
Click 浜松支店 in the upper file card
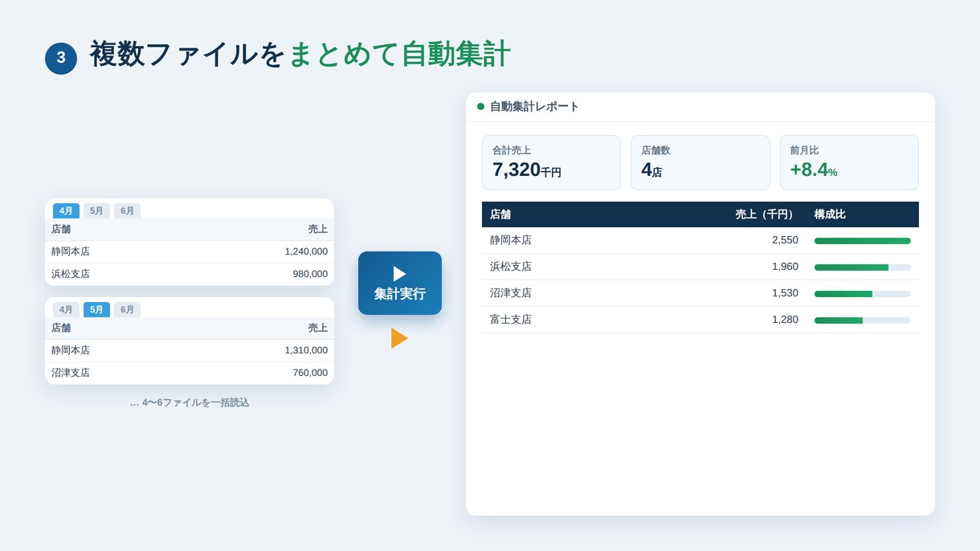click(x=71, y=274)
